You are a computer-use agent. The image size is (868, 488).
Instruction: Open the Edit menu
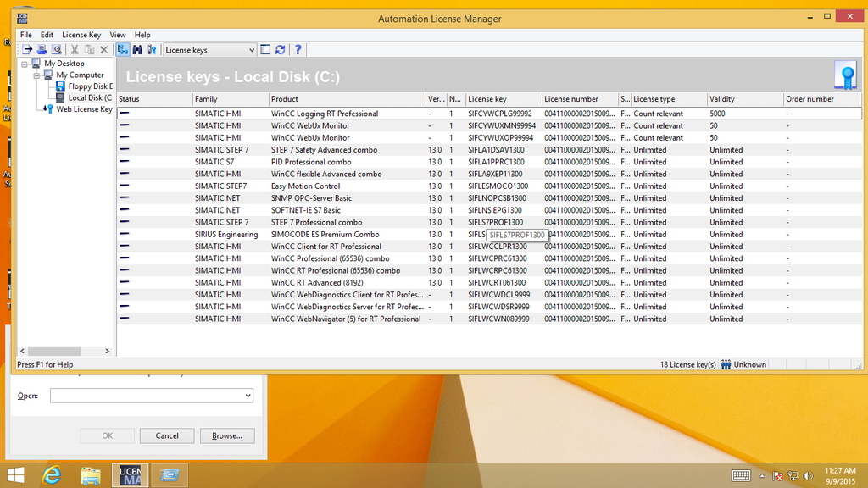[47, 34]
